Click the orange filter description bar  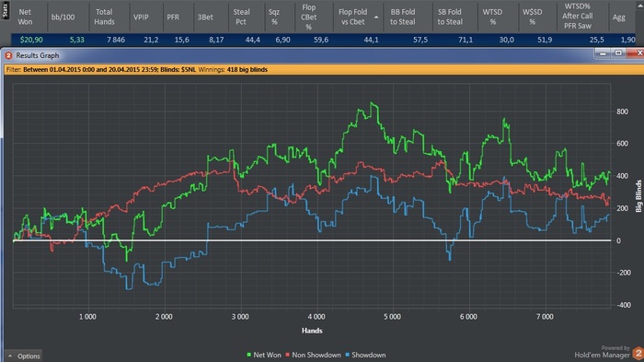(x=324, y=69)
